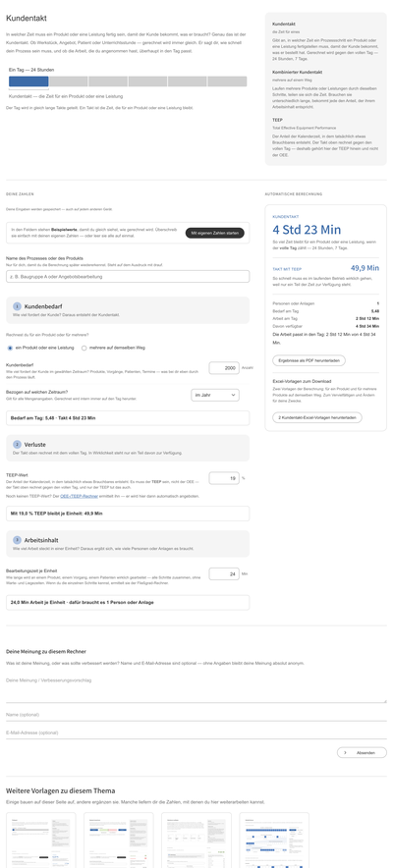
Task: Download results via 'Ergebnisse als PDF herunterladen'
Action: 309,360
